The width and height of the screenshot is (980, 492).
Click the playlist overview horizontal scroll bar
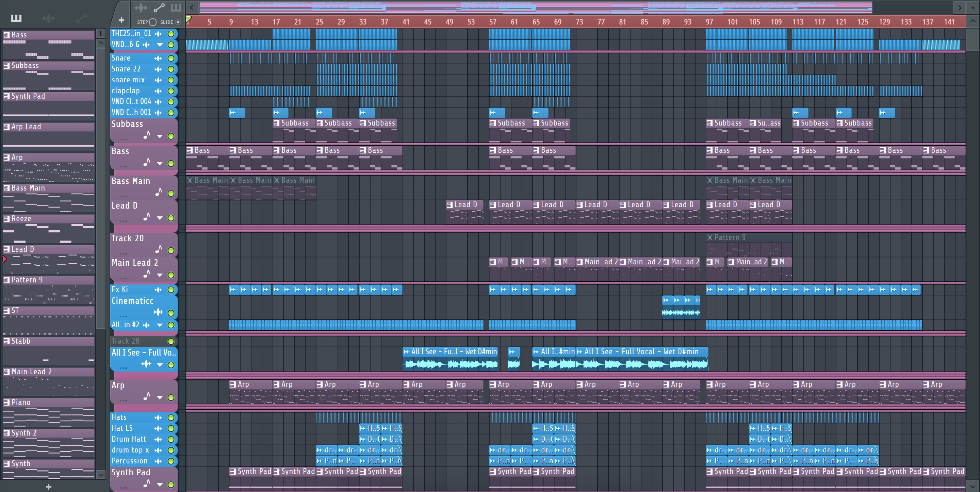536,7
